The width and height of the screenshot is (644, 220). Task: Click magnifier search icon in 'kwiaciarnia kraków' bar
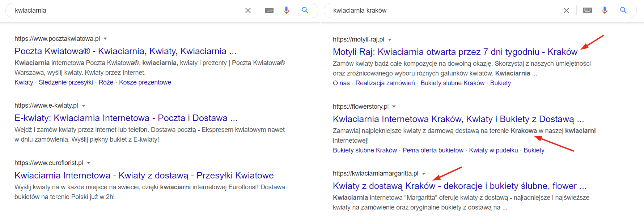tap(623, 10)
